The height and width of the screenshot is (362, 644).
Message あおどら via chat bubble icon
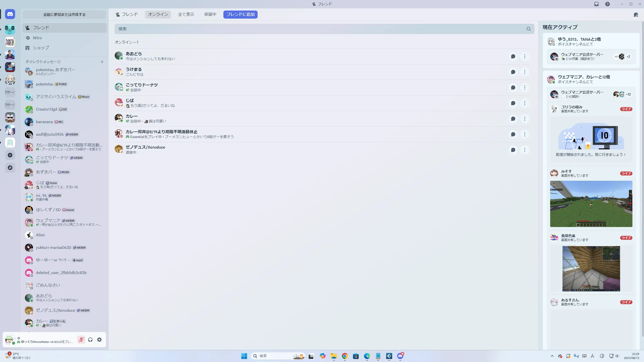(x=513, y=56)
